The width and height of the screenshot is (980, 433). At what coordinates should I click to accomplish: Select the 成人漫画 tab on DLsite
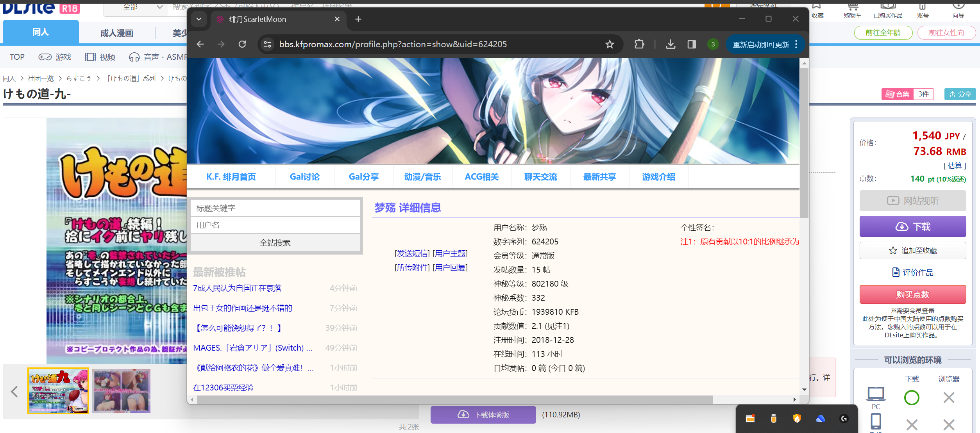(117, 33)
